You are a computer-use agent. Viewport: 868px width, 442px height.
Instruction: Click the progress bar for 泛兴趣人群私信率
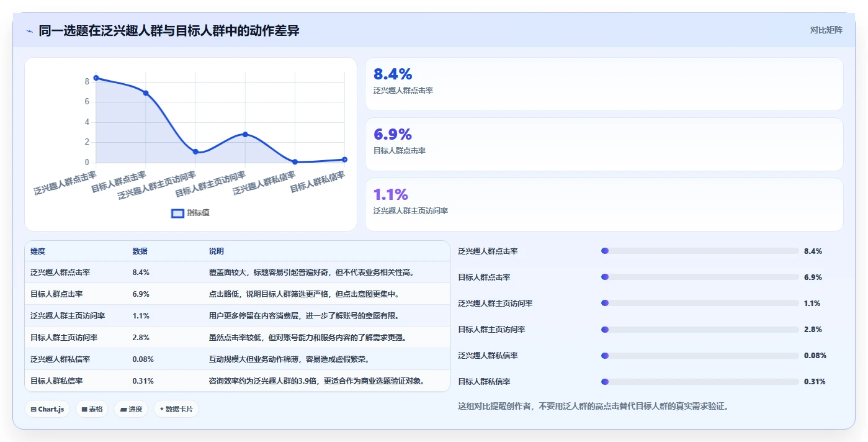700,355
